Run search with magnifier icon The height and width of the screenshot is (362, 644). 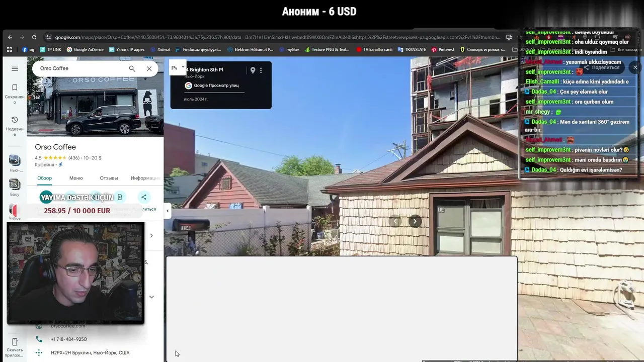click(132, 68)
